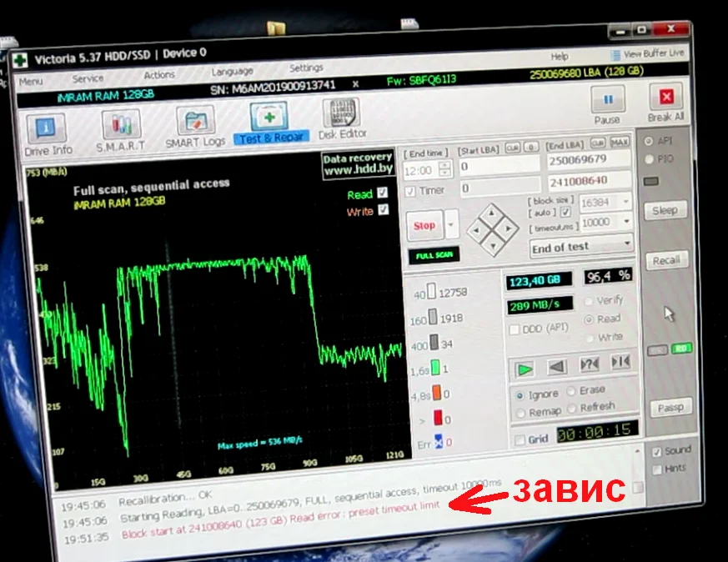Click the End LBA field 250069679
Image resolution: width=728 pixels, height=562 pixels.
pyautogui.click(x=588, y=159)
